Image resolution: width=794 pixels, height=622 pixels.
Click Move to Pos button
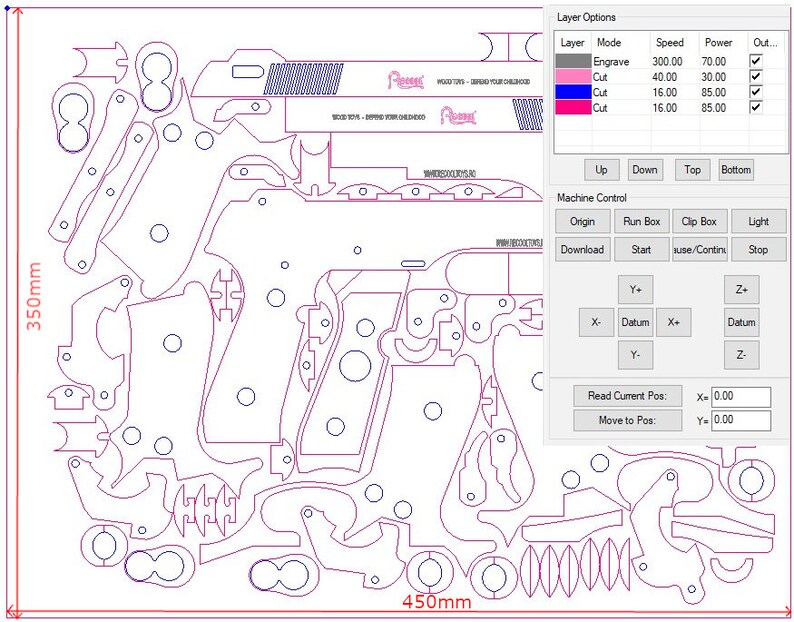[628, 420]
